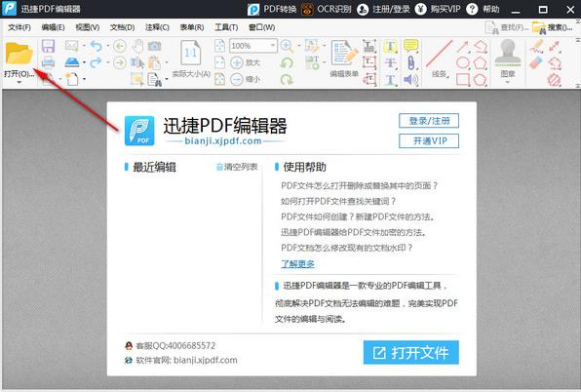Open the 编辑(E) menu
The width and height of the screenshot is (581, 392).
(x=53, y=27)
